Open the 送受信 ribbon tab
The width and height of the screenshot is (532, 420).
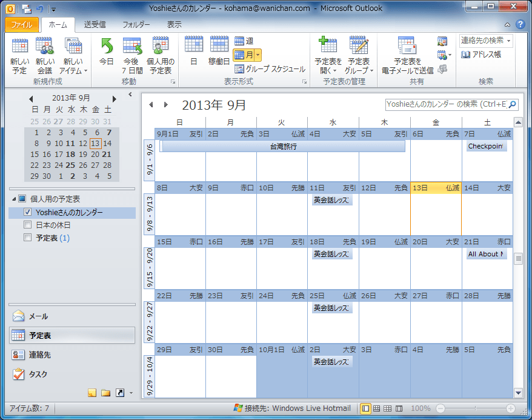(95, 24)
